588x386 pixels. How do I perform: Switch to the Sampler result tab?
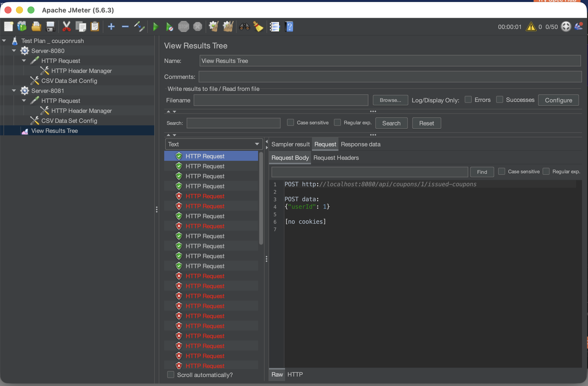click(x=291, y=144)
